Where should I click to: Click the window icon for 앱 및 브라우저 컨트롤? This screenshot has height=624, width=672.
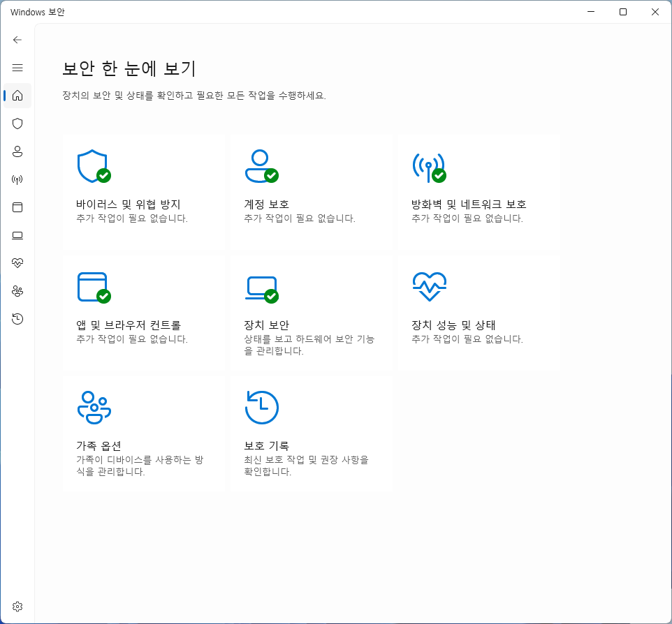[x=94, y=288]
